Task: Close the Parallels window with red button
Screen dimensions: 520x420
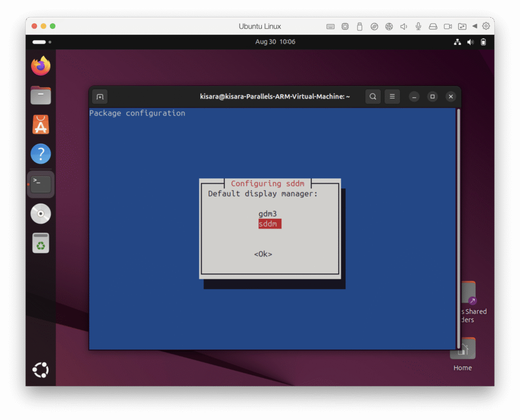Action: tap(34, 26)
